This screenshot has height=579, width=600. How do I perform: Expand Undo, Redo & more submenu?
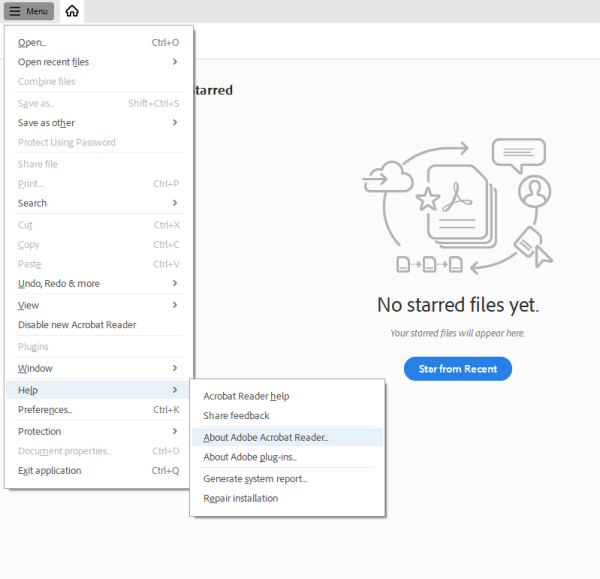pyautogui.click(x=98, y=284)
